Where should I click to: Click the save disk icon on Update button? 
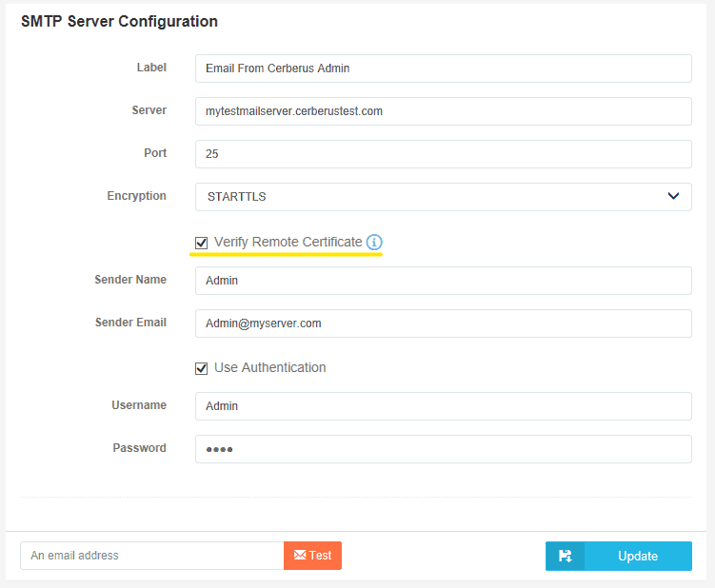point(565,556)
